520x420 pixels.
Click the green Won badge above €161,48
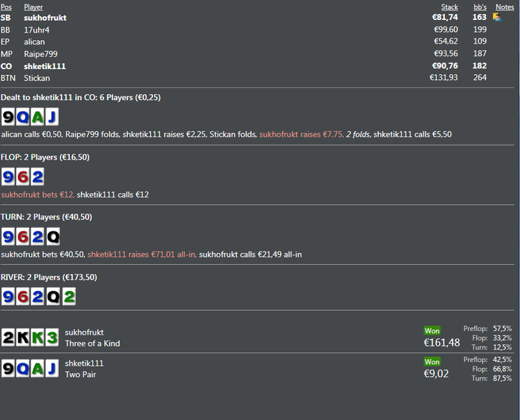tap(432, 330)
